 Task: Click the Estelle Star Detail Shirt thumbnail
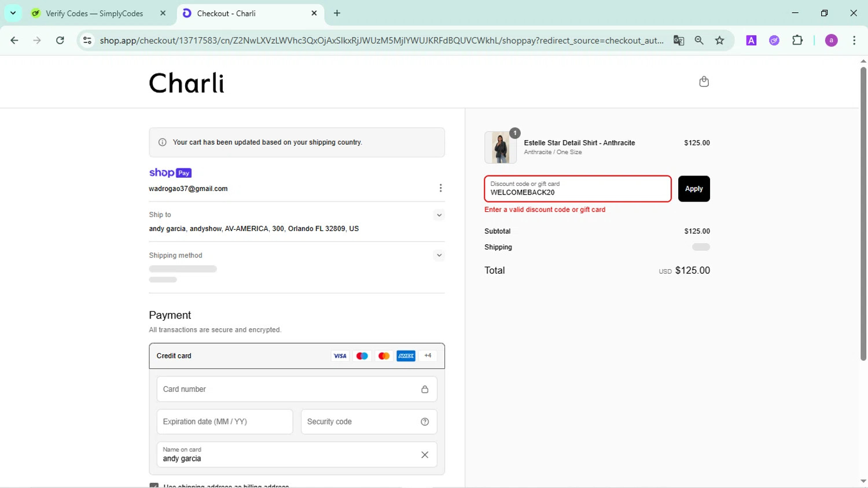pos(501,147)
